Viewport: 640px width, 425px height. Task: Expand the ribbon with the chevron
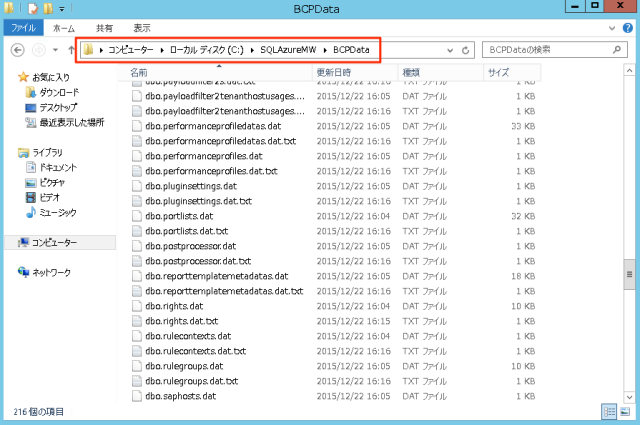coord(612,28)
